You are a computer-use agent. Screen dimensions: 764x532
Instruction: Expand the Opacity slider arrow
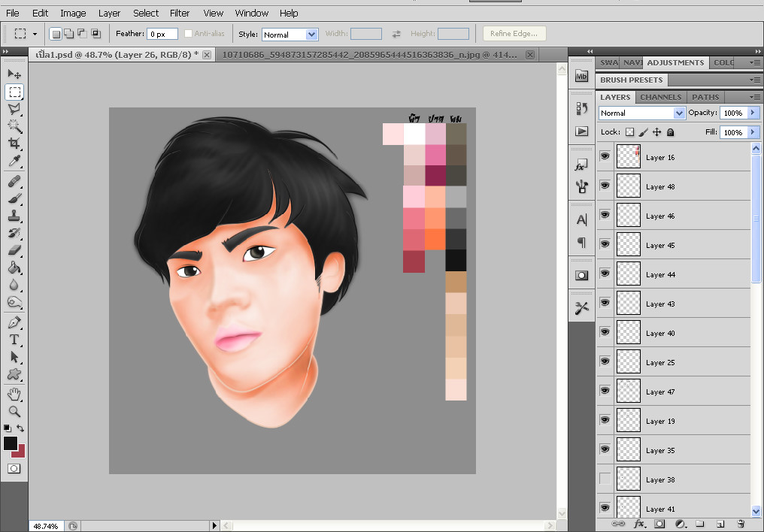pos(752,113)
